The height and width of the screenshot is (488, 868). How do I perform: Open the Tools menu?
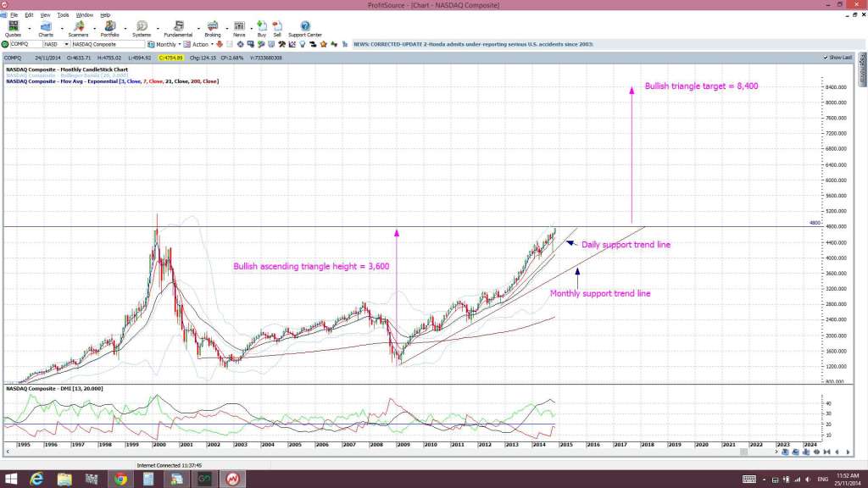[63, 15]
